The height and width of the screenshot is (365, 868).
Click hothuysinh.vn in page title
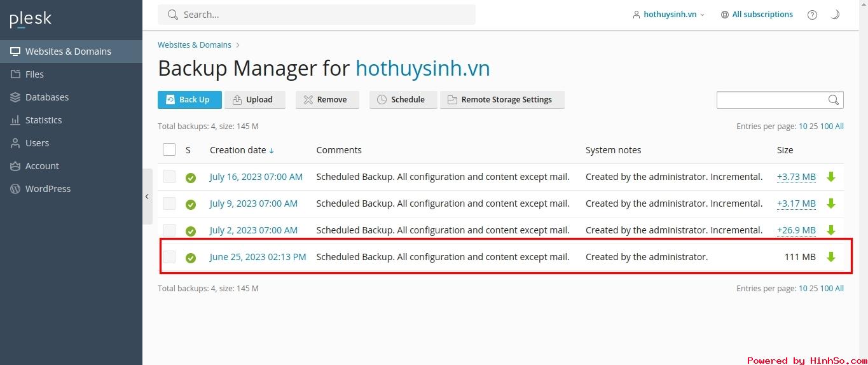click(423, 68)
